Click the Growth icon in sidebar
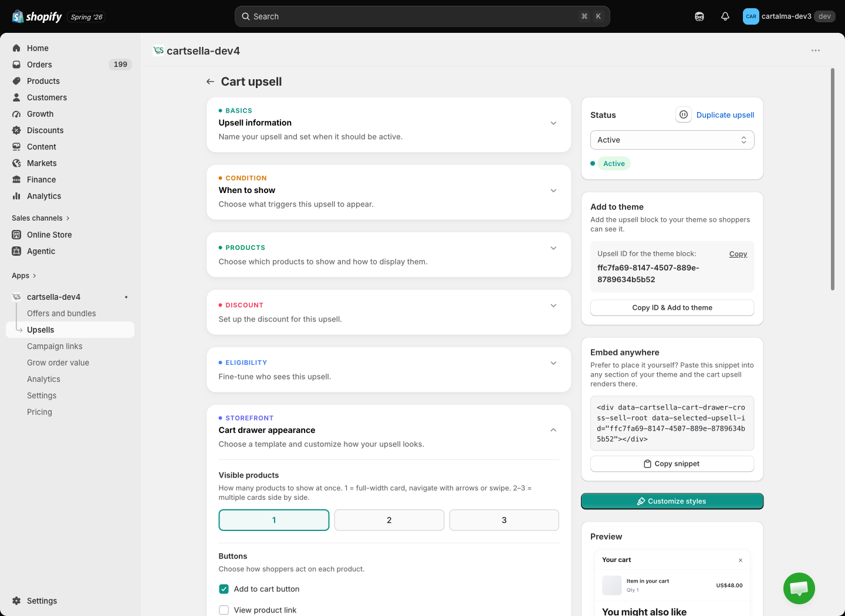Viewport: 845px width, 616px height. coord(16,114)
